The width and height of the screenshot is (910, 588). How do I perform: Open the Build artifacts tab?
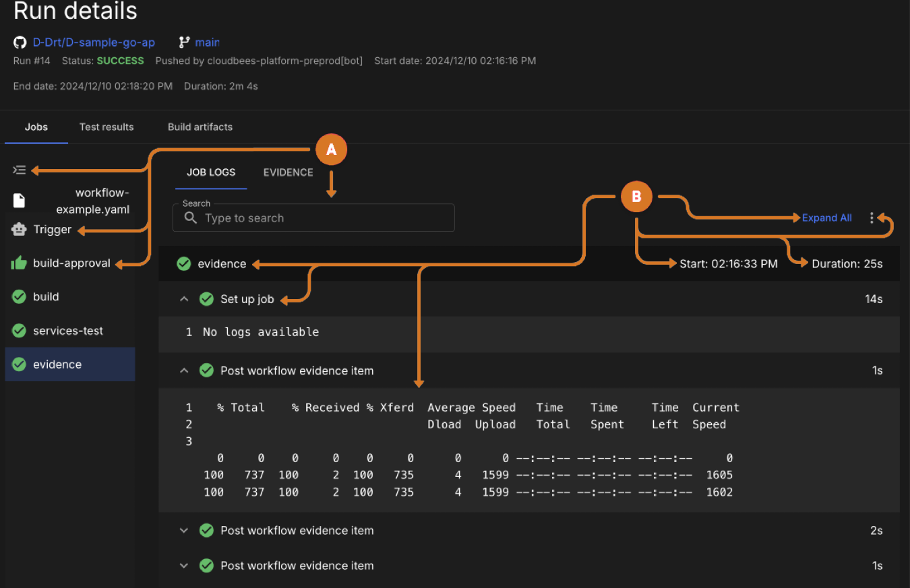pyautogui.click(x=200, y=127)
